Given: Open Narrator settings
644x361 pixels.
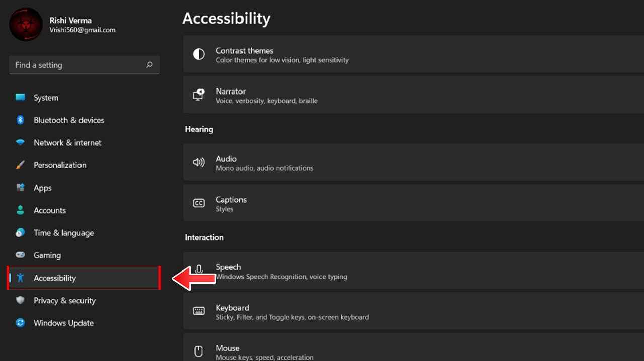Looking at the screenshot, I should tap(414, 95).
